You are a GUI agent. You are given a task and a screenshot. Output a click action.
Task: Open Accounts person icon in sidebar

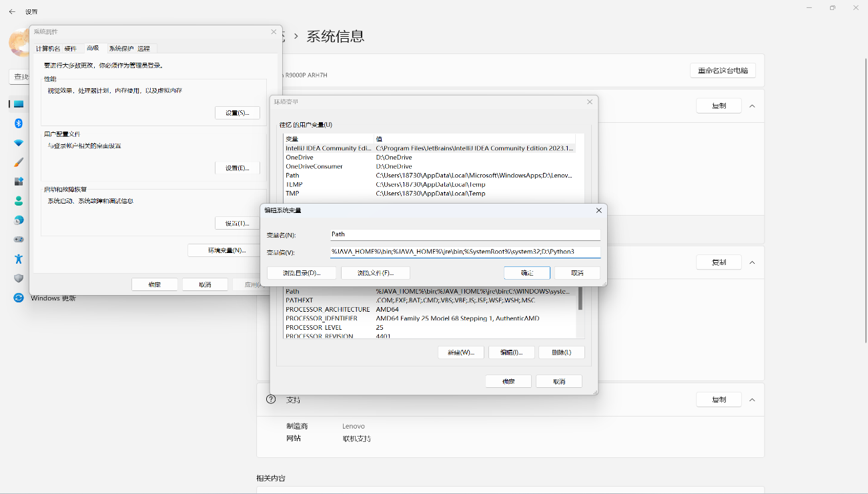coord(19,200)
